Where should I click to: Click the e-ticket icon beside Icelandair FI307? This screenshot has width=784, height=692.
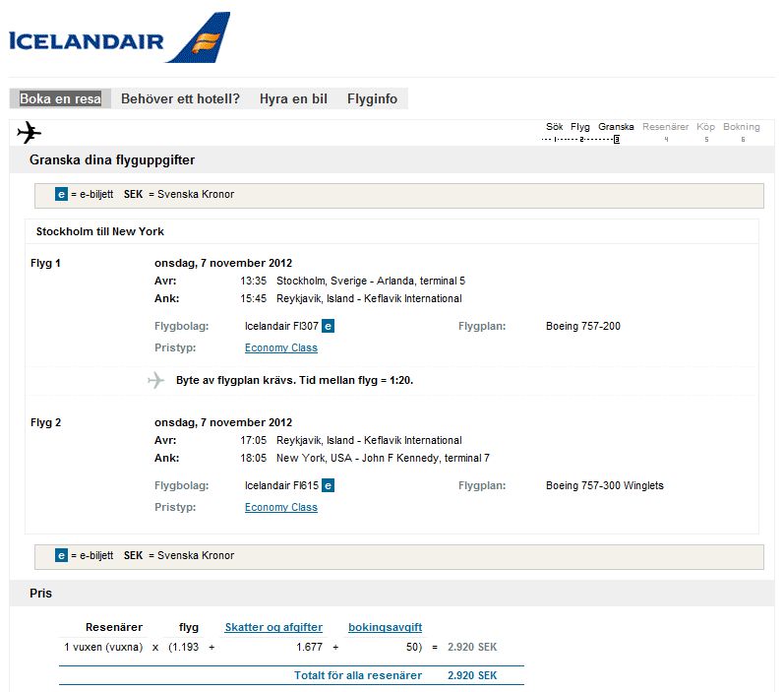coord(329,326)
